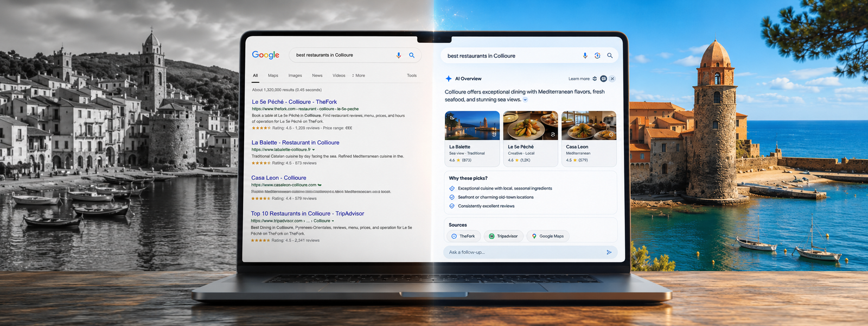
Task: Click the 'Why these picks?' heading
Action: click(x=468, y=178)
